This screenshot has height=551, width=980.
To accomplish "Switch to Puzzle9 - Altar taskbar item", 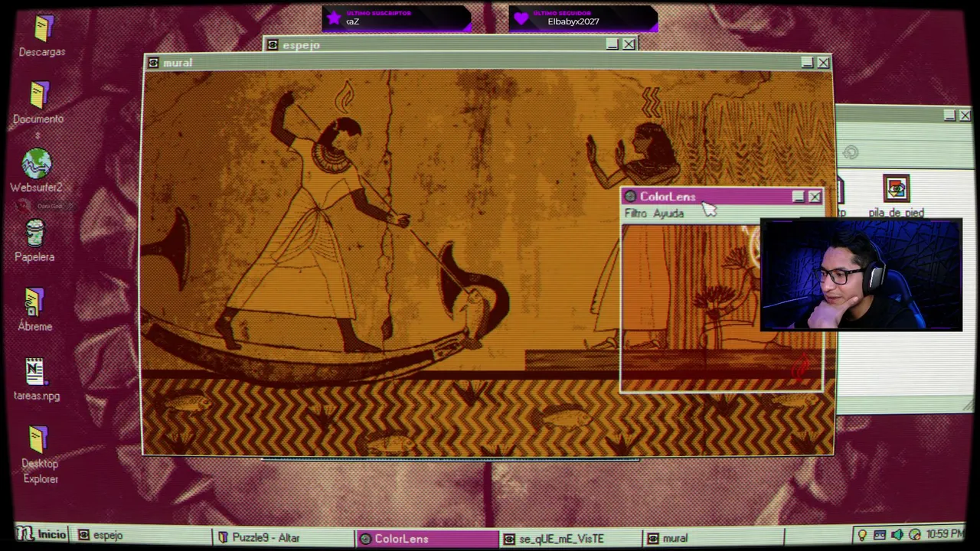I will [283, 537].
